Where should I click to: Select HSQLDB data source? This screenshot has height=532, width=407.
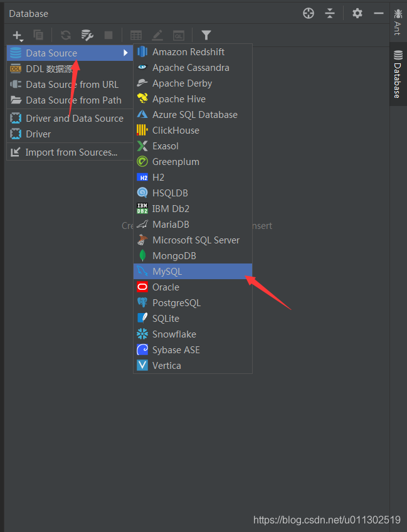point(193,193)
